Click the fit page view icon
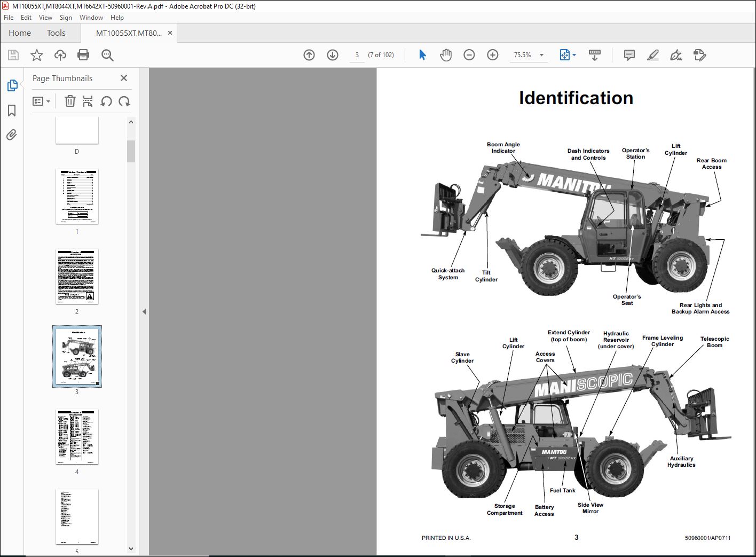 (x=564, y=55)
